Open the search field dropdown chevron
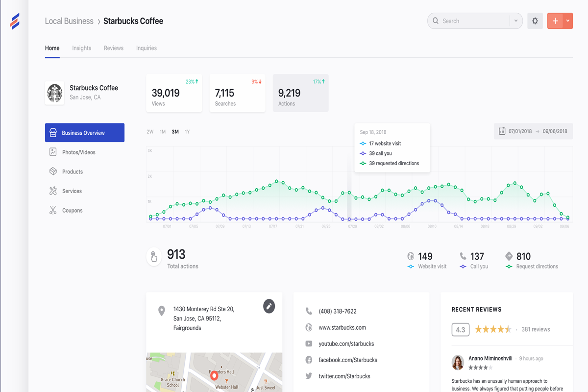 (516, 21)
